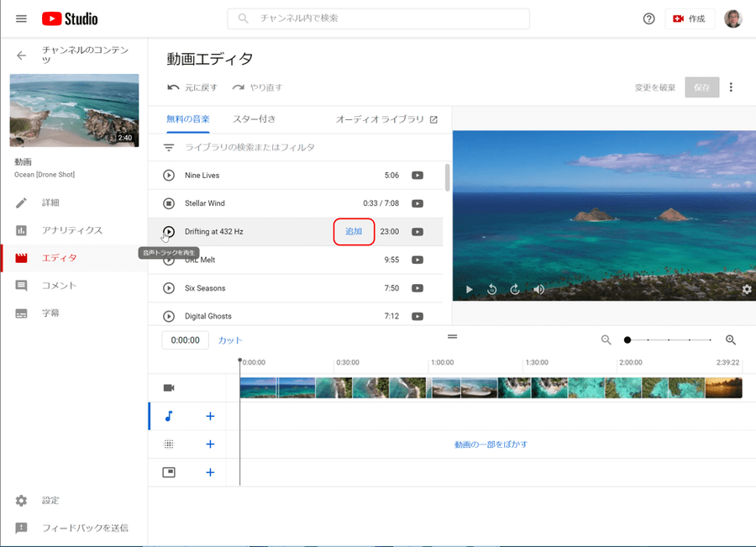Open video preview settings gear
The width and height of the screenshot is (756, 547).
point(747,290)
